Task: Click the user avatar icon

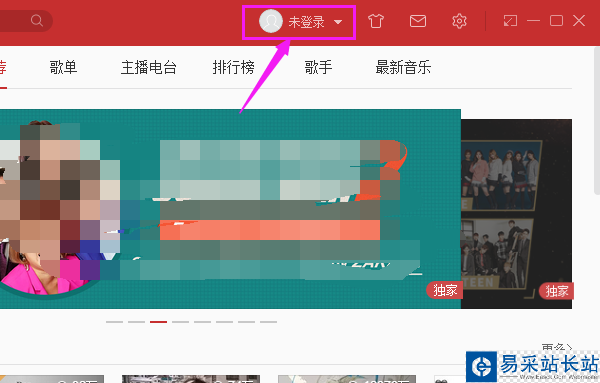Action: [x=271, y=21]
